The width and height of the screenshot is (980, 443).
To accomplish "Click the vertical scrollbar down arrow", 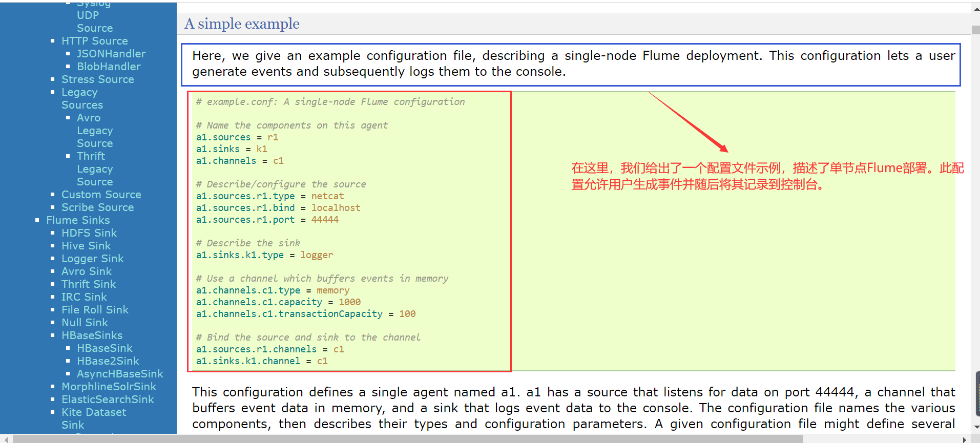I will coord(975,428).
